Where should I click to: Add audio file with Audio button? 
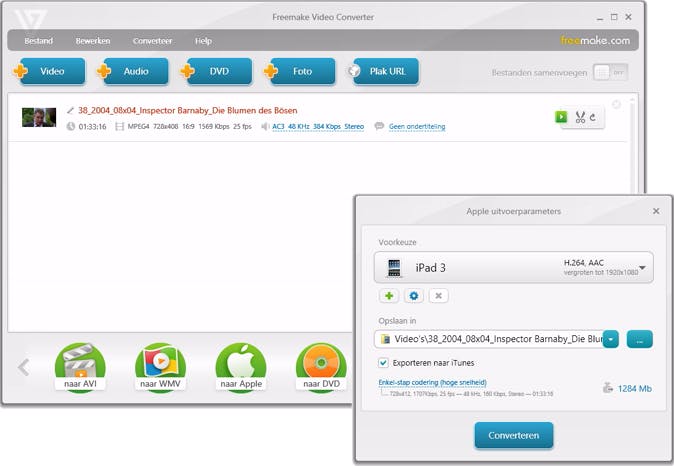click(x=136, y=71)
